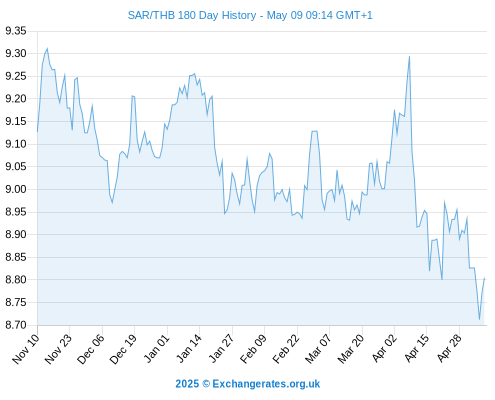Image resolution: width=495 pixels, height=400 pixels.
Task: Select the Jan 01 x-axis date label
Action: pos(156,349)
